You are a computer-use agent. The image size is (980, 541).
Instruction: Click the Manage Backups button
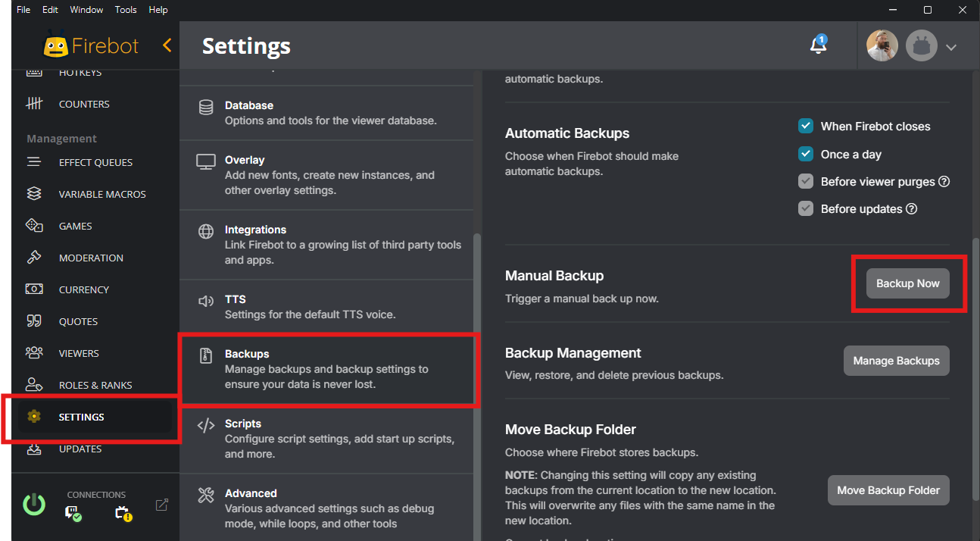point(896,361)
